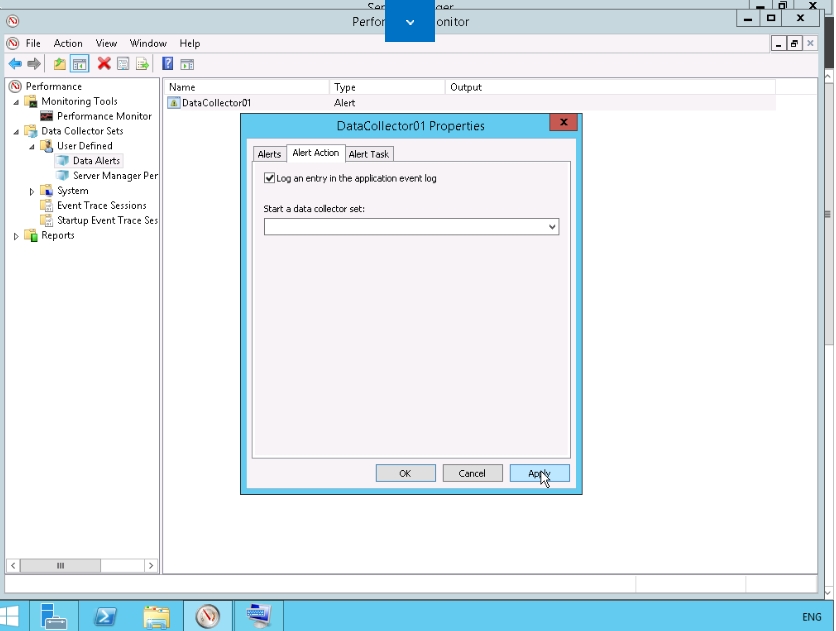
Task: Collapse the Monitoring Tools node
Action: (x=16, y=102)
